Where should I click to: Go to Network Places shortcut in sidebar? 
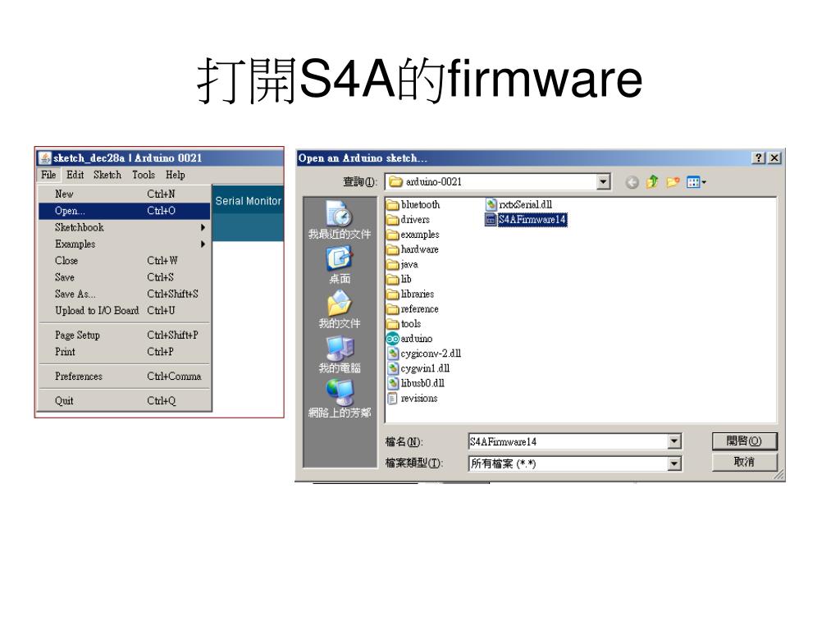click(339, 399)
